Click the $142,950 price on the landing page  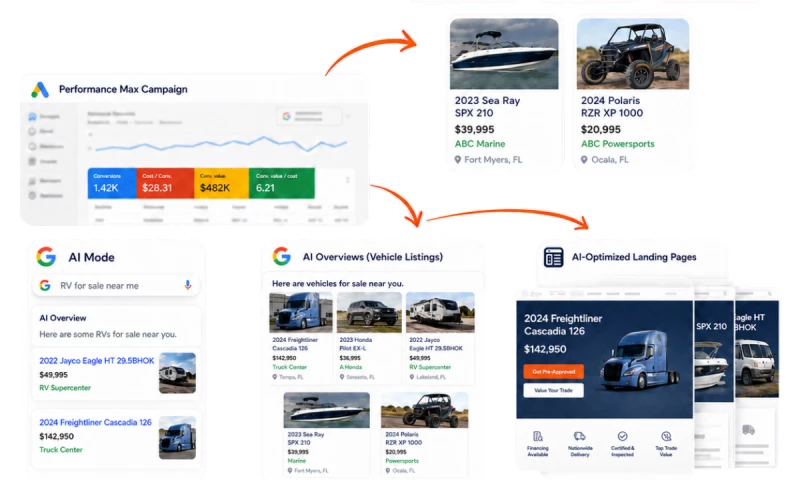[545, 349]
